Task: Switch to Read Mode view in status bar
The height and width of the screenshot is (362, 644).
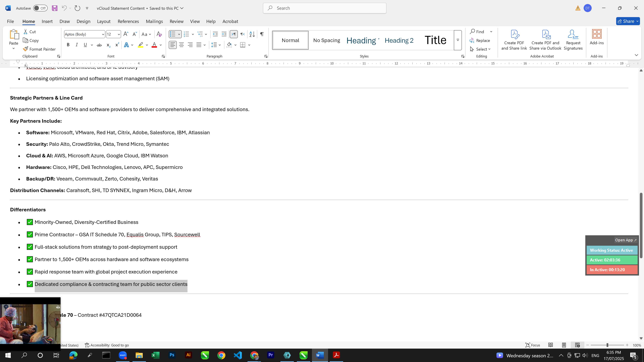Action: 550,345
